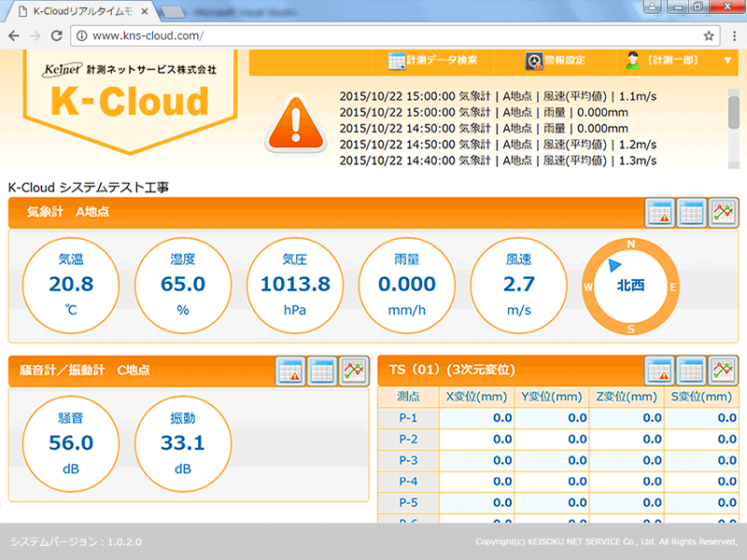This screenshot has height=560, width=747.
Task: Click the K-Cloud システムテスト工事 title
Action: click(89, 188)
